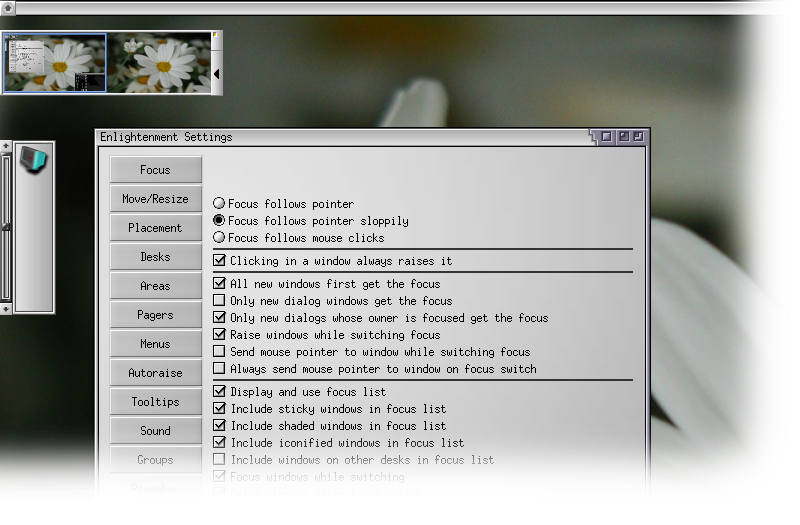
Task: Click the iconbox vertical scrollbar
Action: click(x=6, y=228)
